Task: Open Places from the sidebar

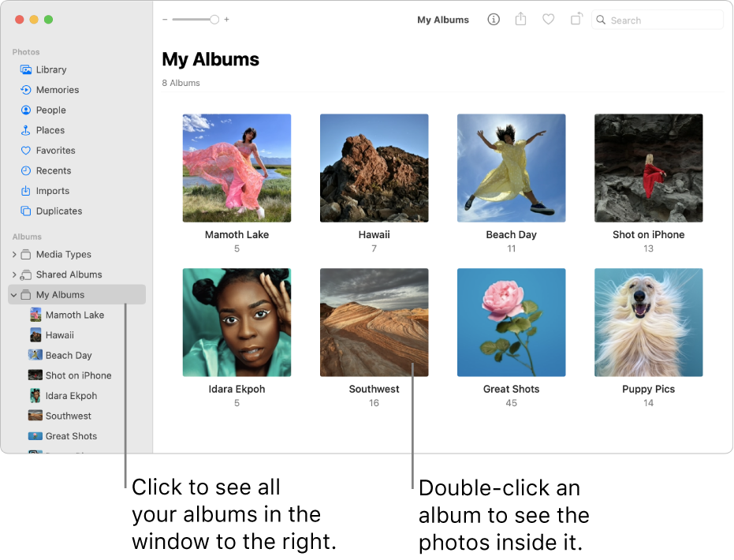Action: (x=47, y=129)
